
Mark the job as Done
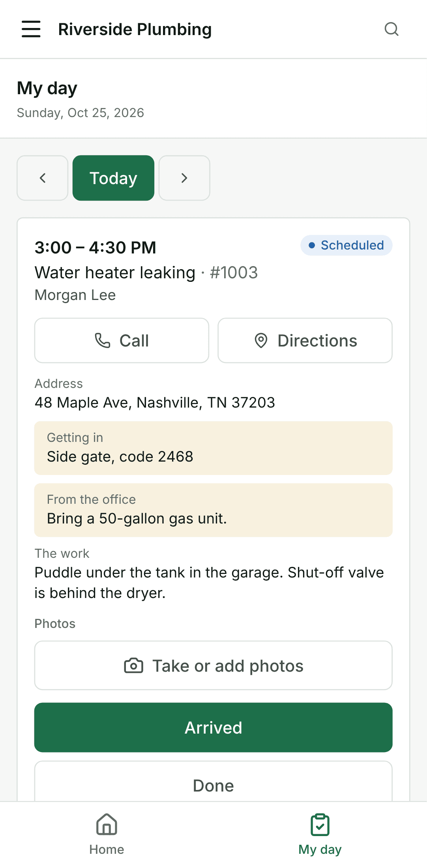coord(213,782)
